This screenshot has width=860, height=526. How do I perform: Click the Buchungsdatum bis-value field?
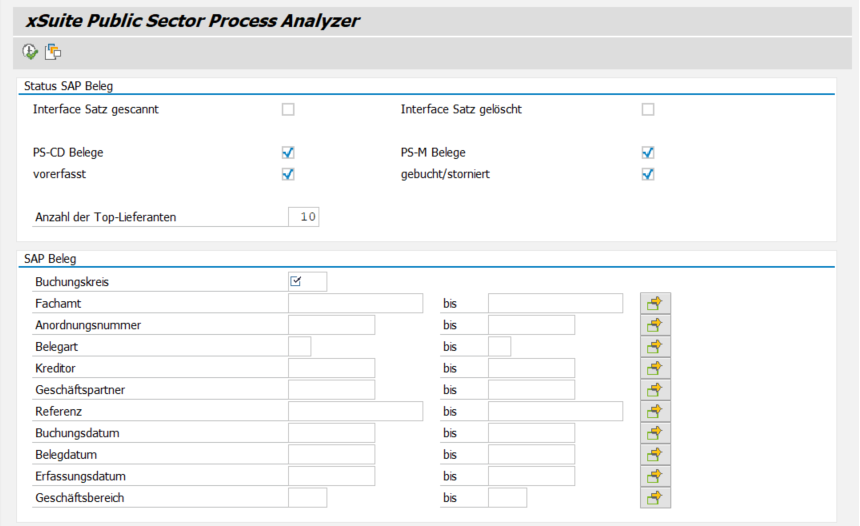pos(531,433)
